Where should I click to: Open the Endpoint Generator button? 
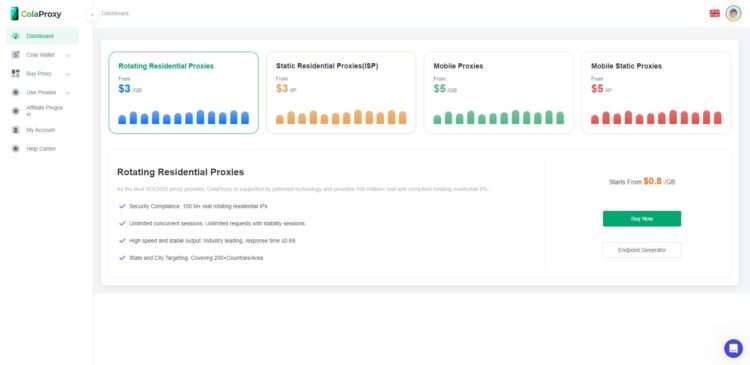point(642,250)
